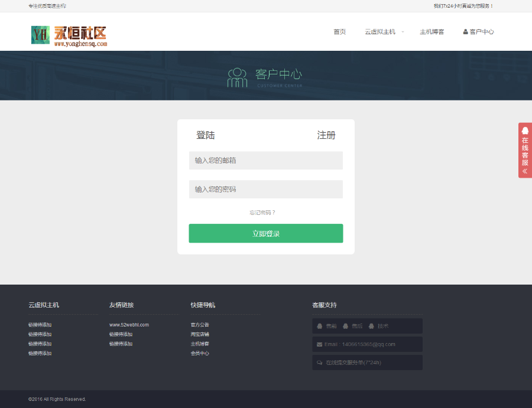The image size is (532, 408).
Task: Click the QQ penguin icon on 在线客服 tab
Action: [x=525, y=131]
